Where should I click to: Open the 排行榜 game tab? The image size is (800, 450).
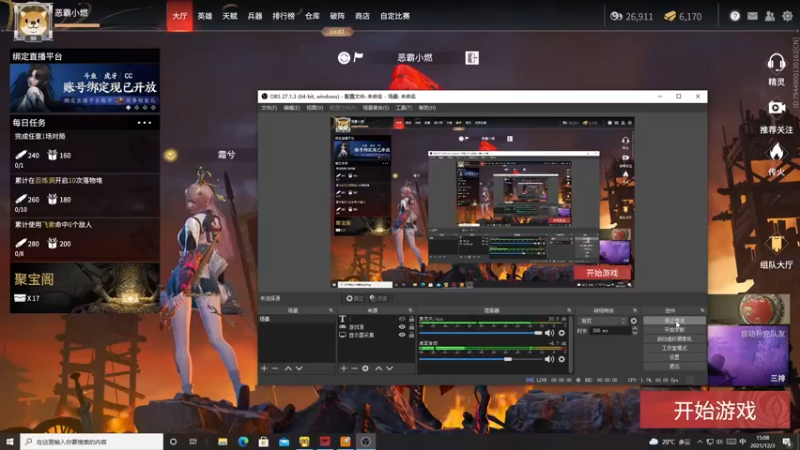[283, 16]
